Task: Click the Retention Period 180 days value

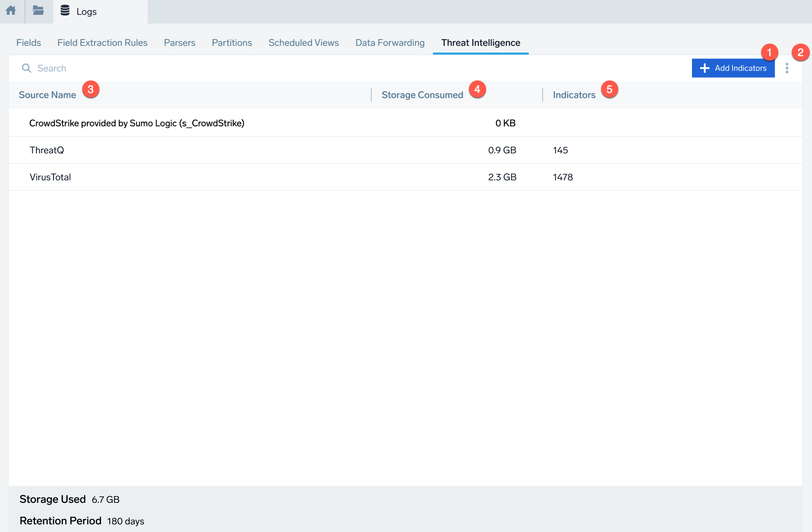Action: click(125, 521)
